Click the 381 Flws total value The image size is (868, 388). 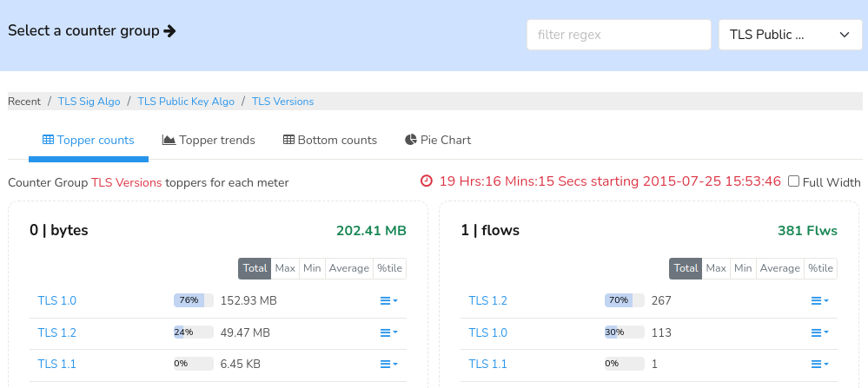(808, 231)
